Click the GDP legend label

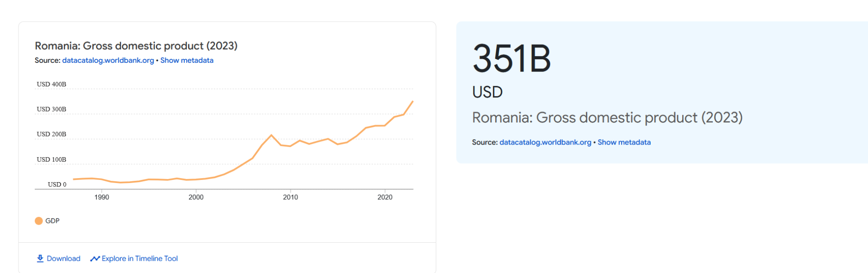52,221
